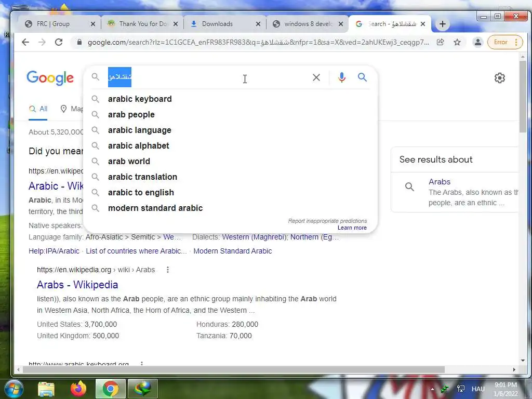
Task: Start voice search with the microphone icon
Action: [342, 77]
